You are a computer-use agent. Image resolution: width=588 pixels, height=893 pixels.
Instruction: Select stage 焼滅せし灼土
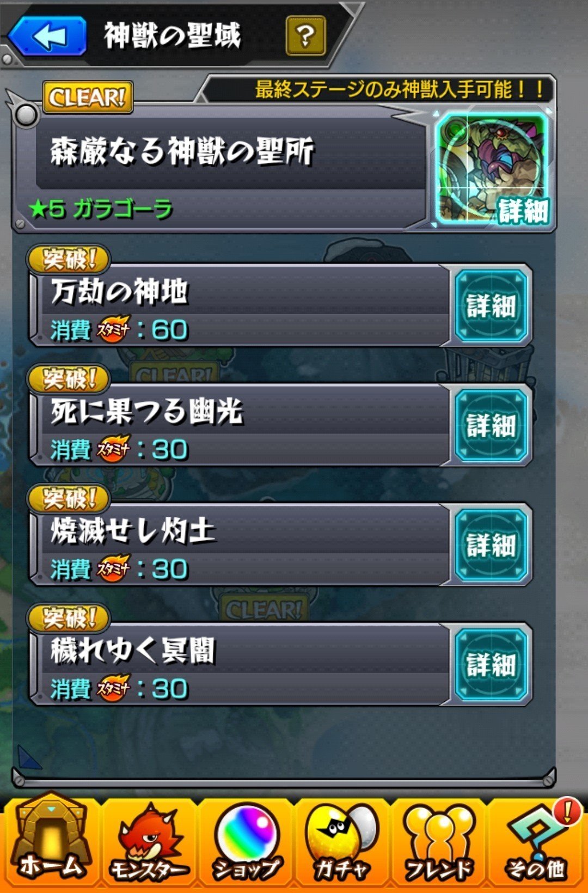pyautogui.click(x=240, y=546)
